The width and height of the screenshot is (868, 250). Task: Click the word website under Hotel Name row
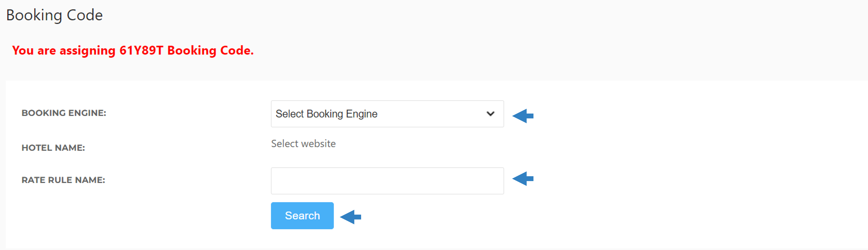[318, 144]
